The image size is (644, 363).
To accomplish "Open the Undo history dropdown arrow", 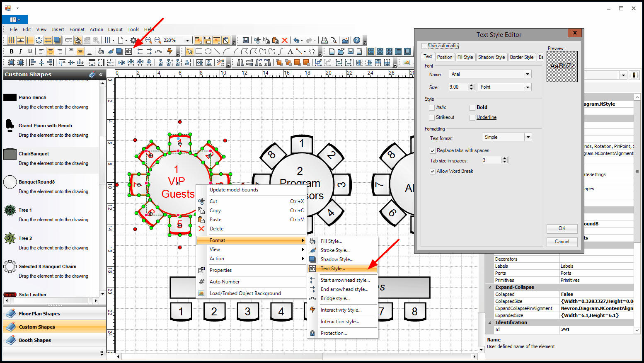I will (x=302, y=40).
